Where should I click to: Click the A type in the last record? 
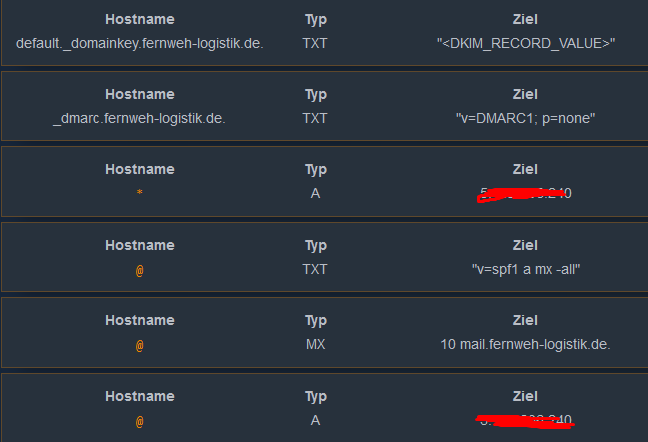pyautogui.click(x=316, y=421)
